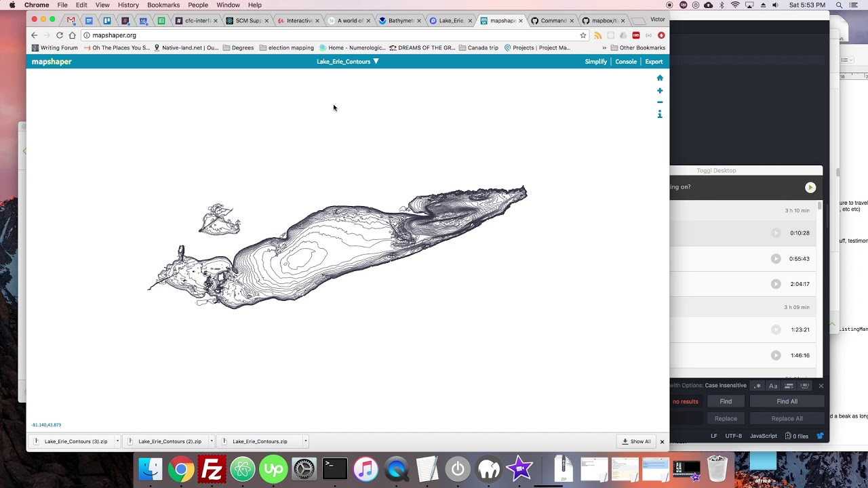Continue the 0:55:43 Toggl entry
Screen dimensions: 868x488
point(776,259)
